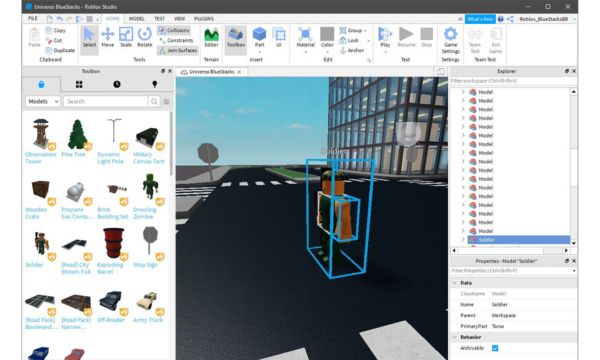Click the Paste icon in Clipboard
Viewport: 600px width, 360px height.
[x=34, y=37]
